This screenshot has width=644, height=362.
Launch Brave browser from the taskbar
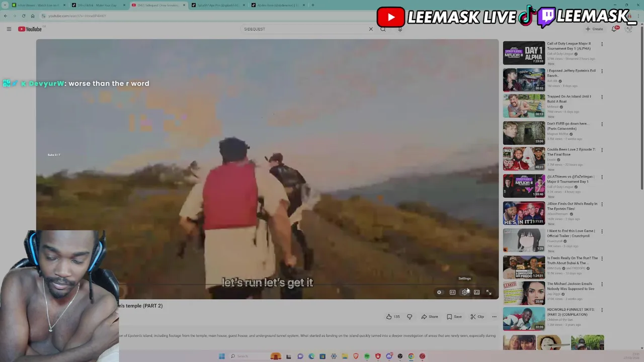(x=356, y=356)
